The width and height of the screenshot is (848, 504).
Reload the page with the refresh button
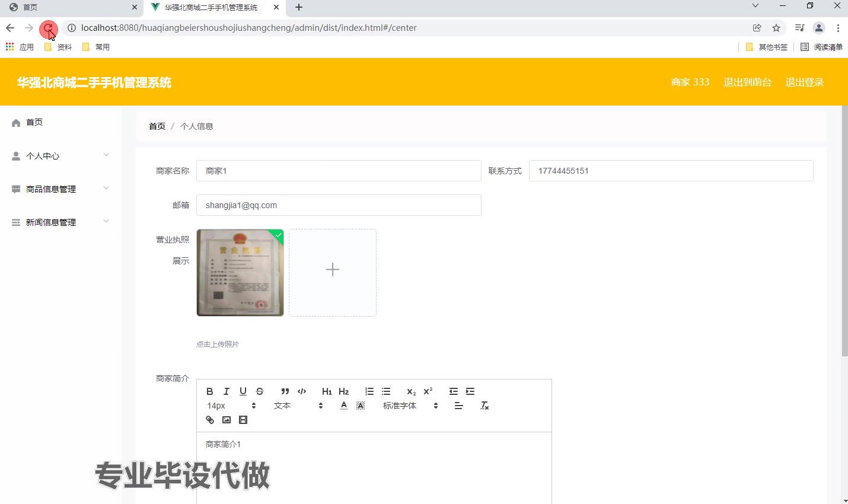coord(48,28)
